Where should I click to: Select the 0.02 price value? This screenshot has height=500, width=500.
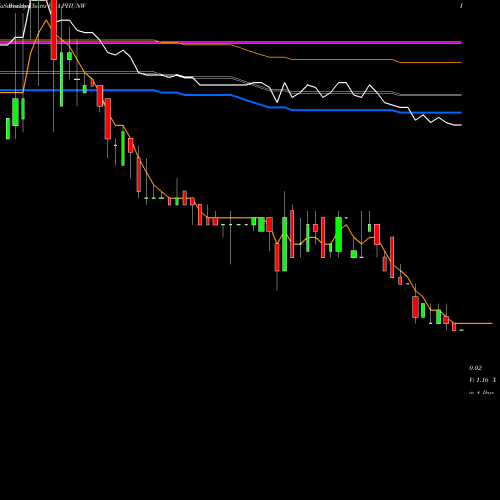click(x=475, y=368)
